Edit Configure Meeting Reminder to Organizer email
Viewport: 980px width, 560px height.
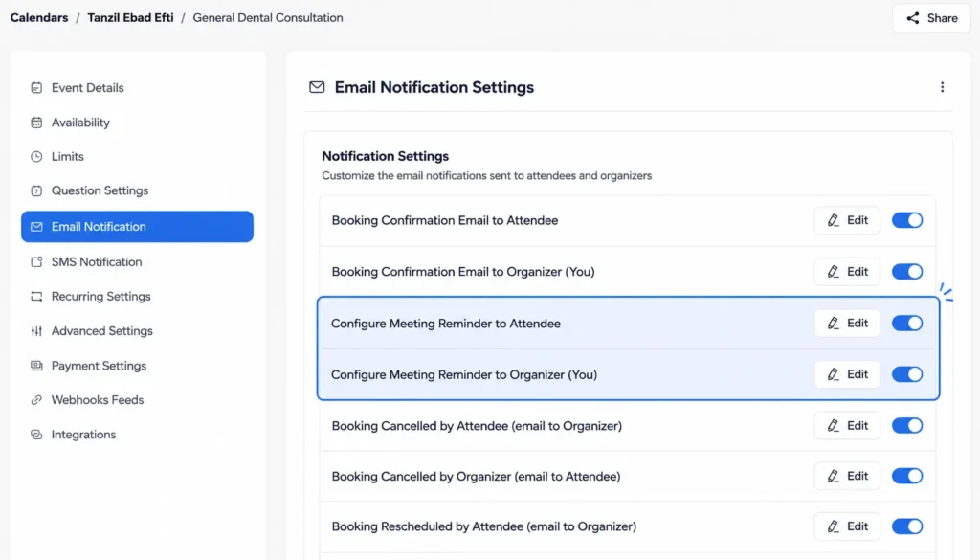pyautogui.click(x=847, y=374)
